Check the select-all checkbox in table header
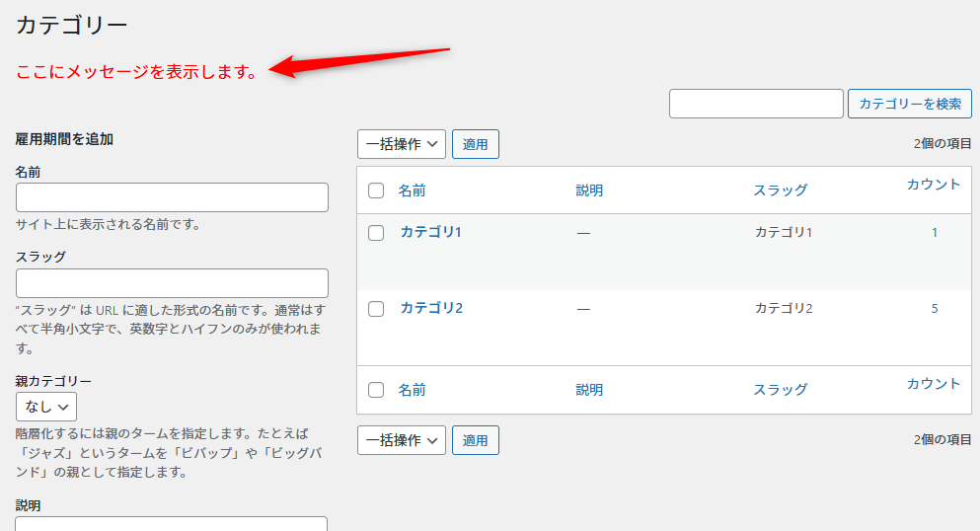Screen dimensions: 980x531 pos(376,190)
